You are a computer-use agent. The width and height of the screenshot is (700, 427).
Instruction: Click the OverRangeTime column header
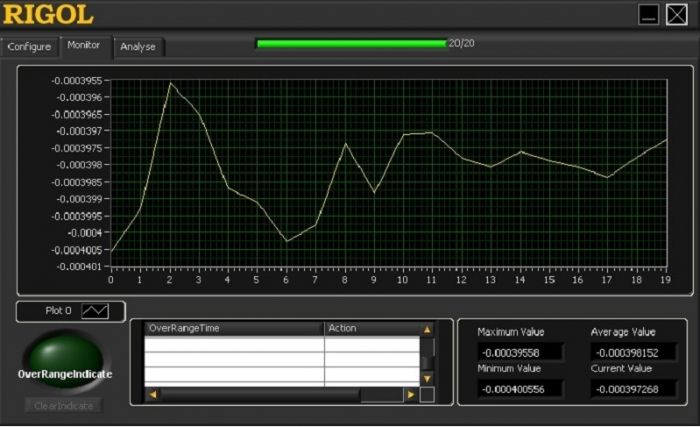click(234, 328)
